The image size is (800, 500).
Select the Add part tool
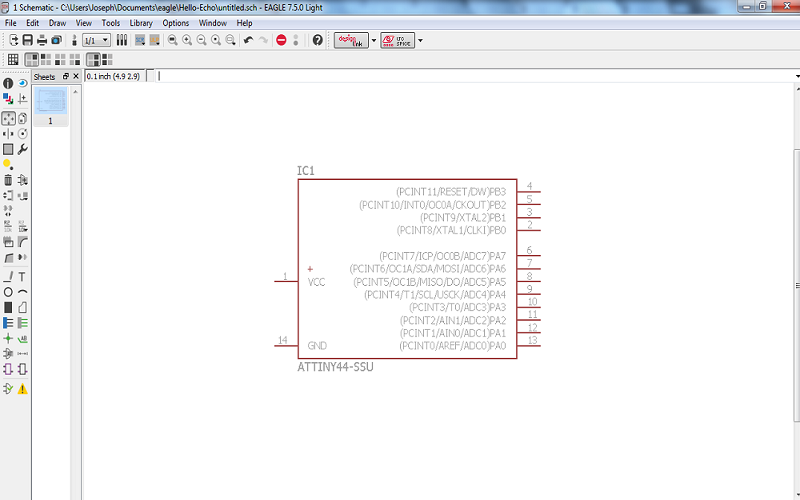tap(22, 180)
